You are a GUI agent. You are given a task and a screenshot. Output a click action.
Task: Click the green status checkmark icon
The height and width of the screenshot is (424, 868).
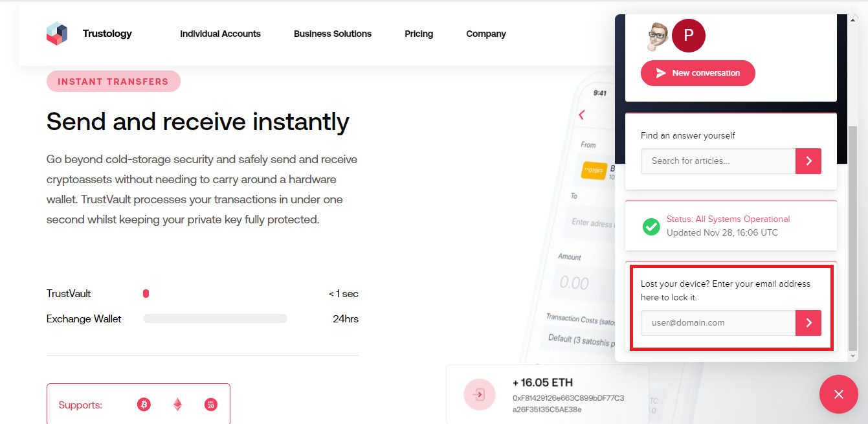click(651, 226)
